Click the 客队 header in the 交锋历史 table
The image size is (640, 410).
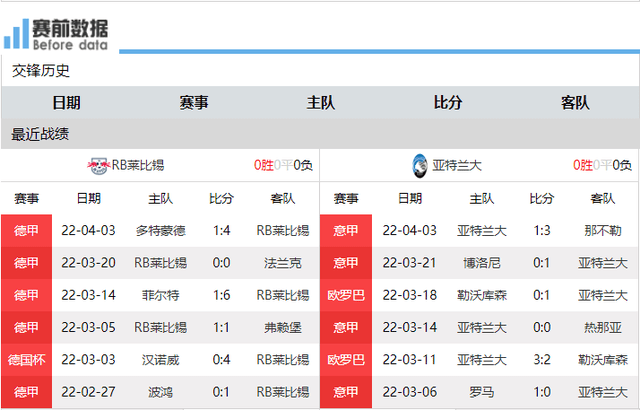(575, 102)
